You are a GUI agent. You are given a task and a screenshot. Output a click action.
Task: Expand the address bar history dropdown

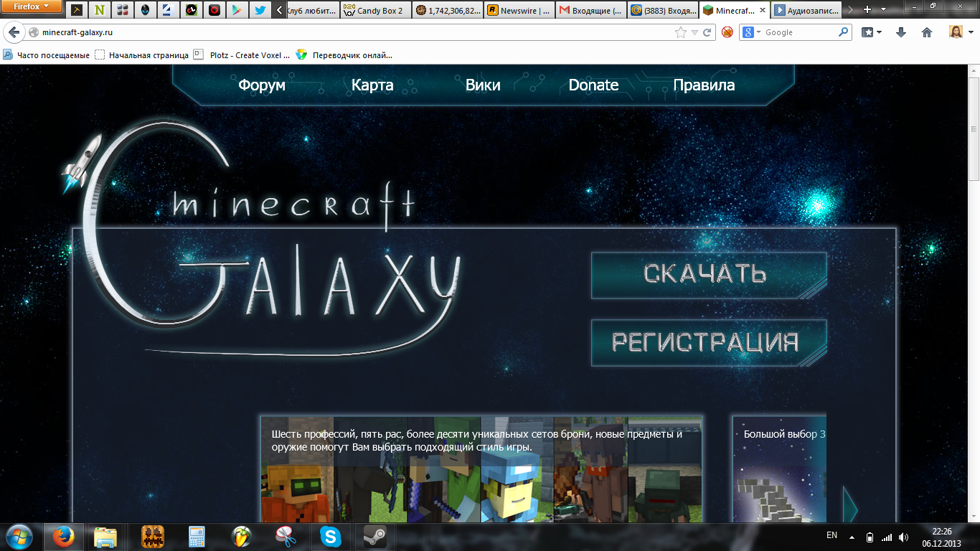[x=694, y=32]
